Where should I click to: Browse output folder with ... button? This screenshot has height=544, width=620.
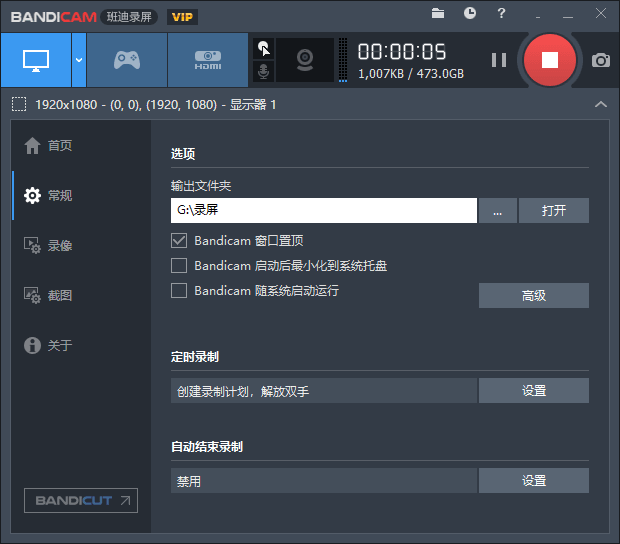coord(497,210)
